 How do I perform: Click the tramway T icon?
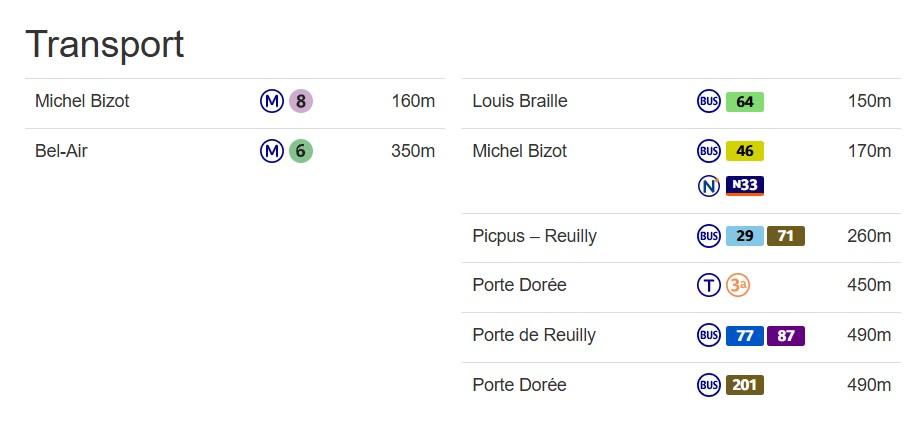click(x=709, y=285)
